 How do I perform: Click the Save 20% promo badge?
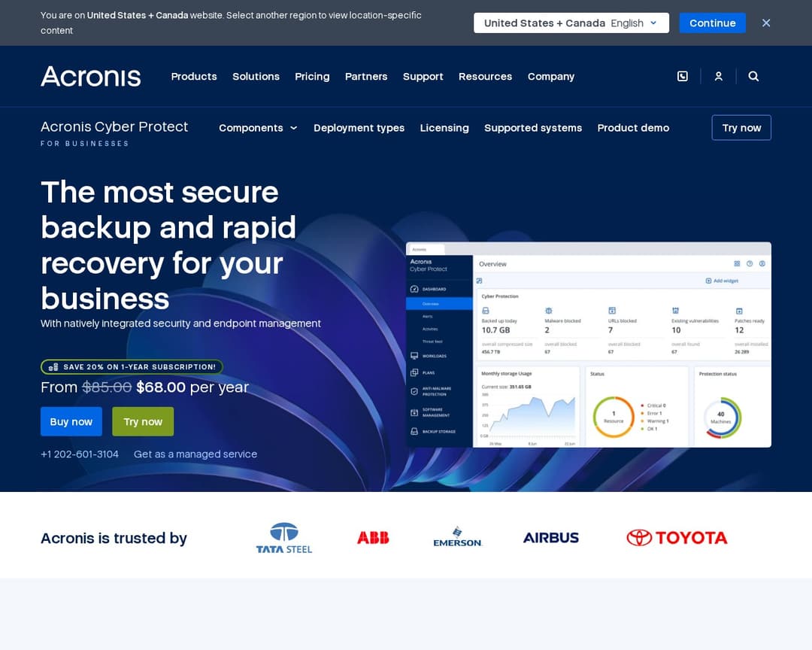pos(132,367)
